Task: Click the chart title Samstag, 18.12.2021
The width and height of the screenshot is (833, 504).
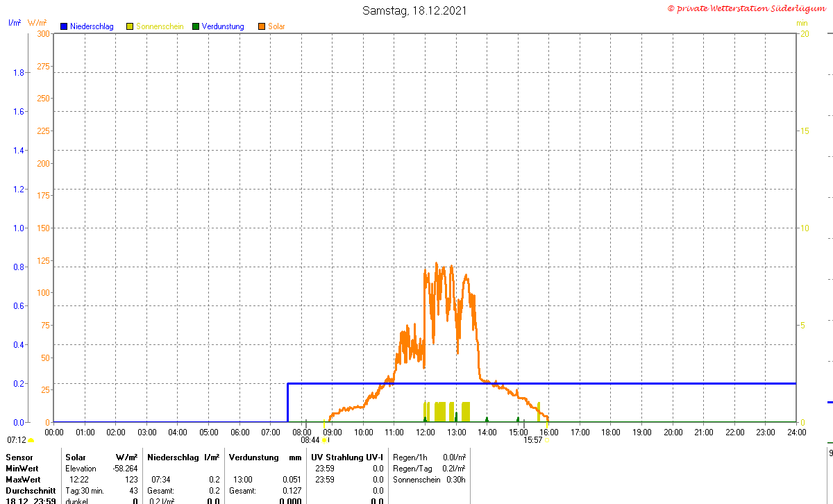Action: pyautogui.click(x=415, y=10)
